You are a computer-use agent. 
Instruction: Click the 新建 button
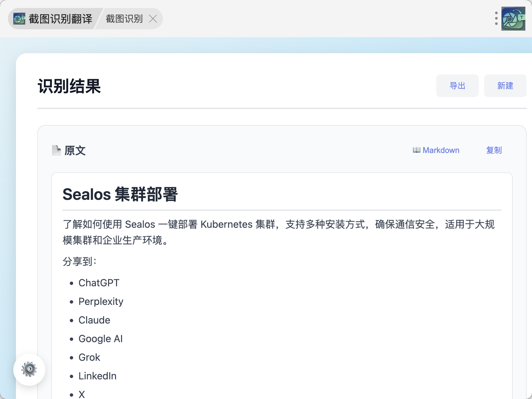point(505,86)
